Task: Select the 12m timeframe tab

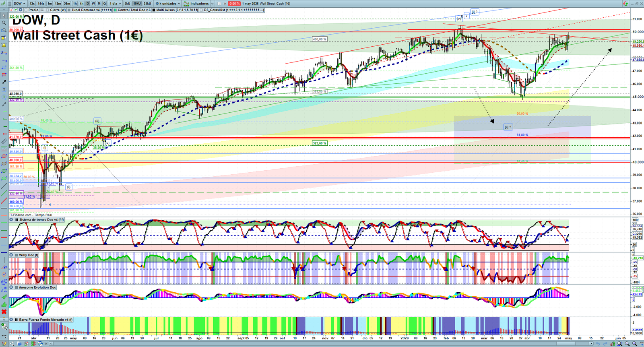Action: (x=58, y=3)
